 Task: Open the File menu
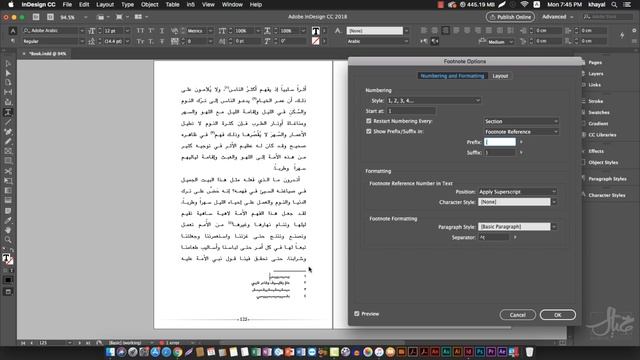click(x=67, y=4)
